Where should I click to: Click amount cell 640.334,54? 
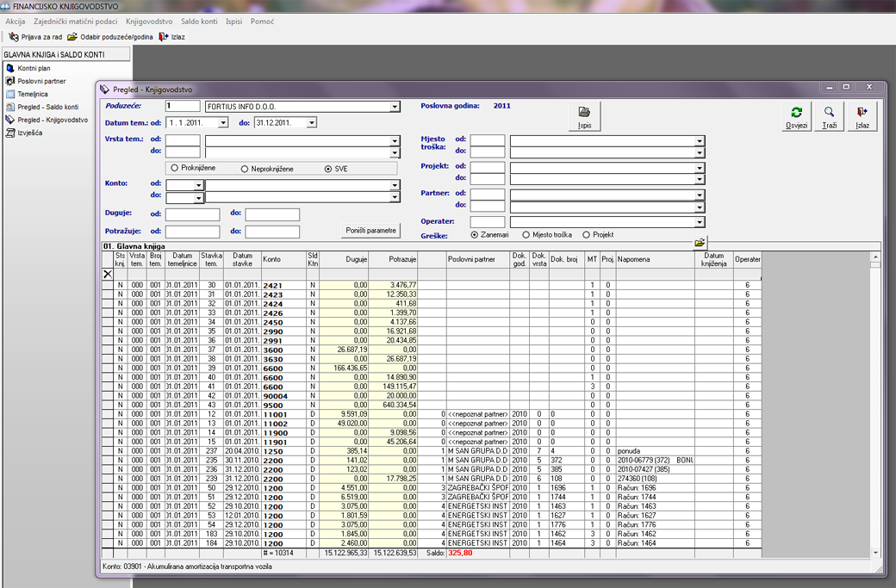tap(393, 405)
